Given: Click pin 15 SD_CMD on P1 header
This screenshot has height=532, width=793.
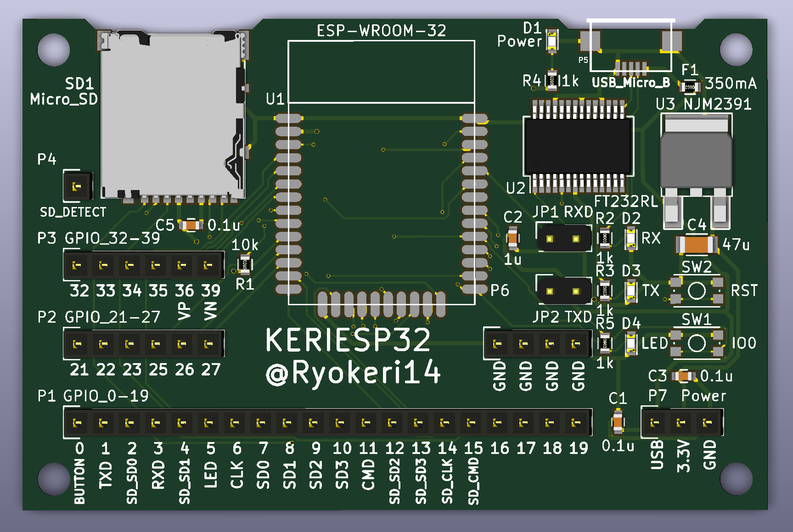Looking at the screenshot, I should (471, 422).
